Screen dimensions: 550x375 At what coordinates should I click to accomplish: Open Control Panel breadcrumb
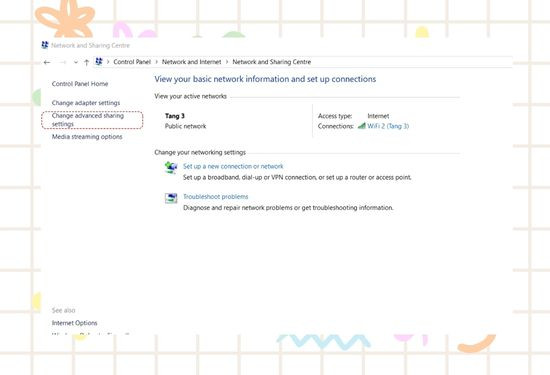tap(132, 62)
